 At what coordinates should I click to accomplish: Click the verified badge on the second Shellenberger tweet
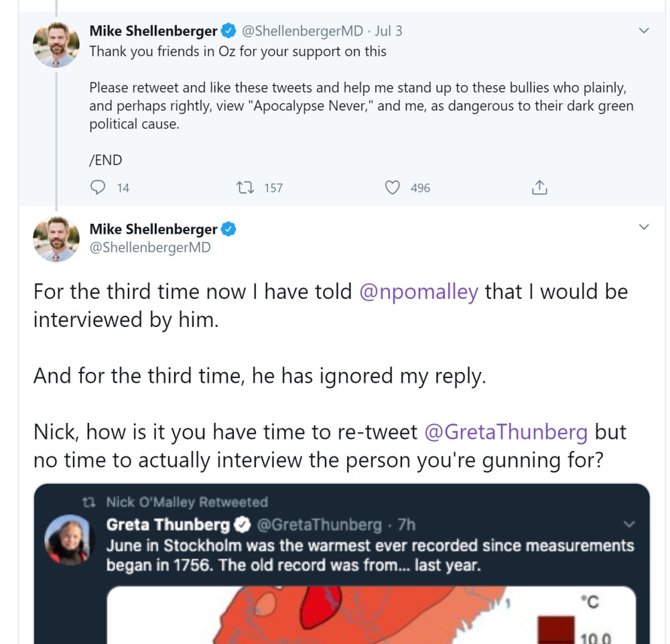click(227, 229)
